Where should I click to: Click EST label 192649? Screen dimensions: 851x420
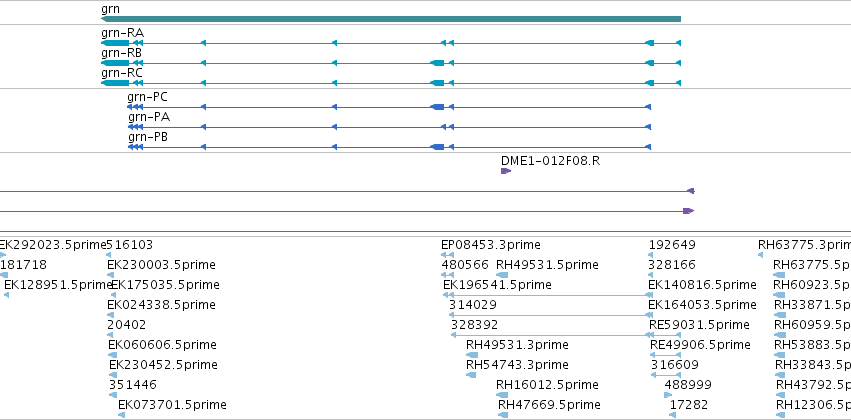tap(672, 245)
